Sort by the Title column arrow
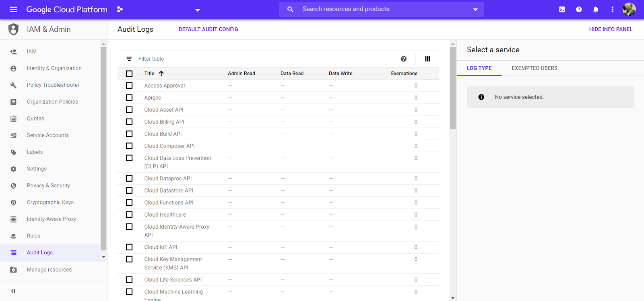The image size is (644, 301). [x=161, y=74]
